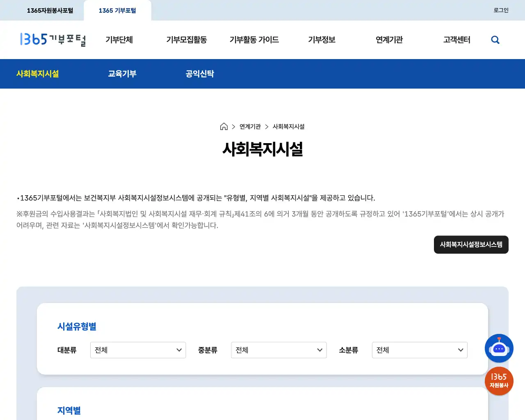Open the 고객센터 menu

(x=457, y=40)
